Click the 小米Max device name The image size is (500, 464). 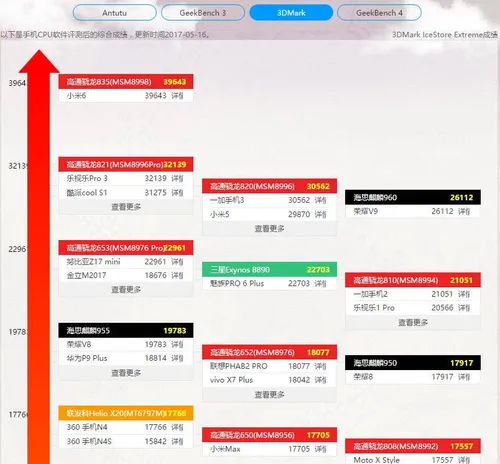click(225, 449)
